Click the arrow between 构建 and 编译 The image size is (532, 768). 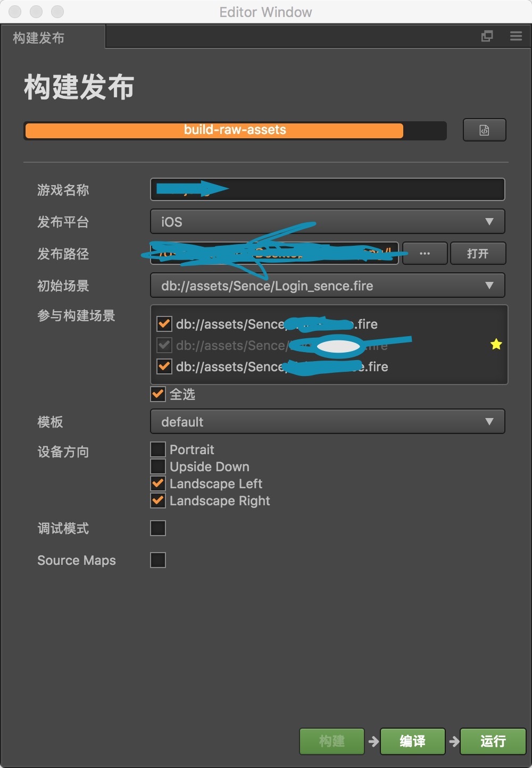373,741
